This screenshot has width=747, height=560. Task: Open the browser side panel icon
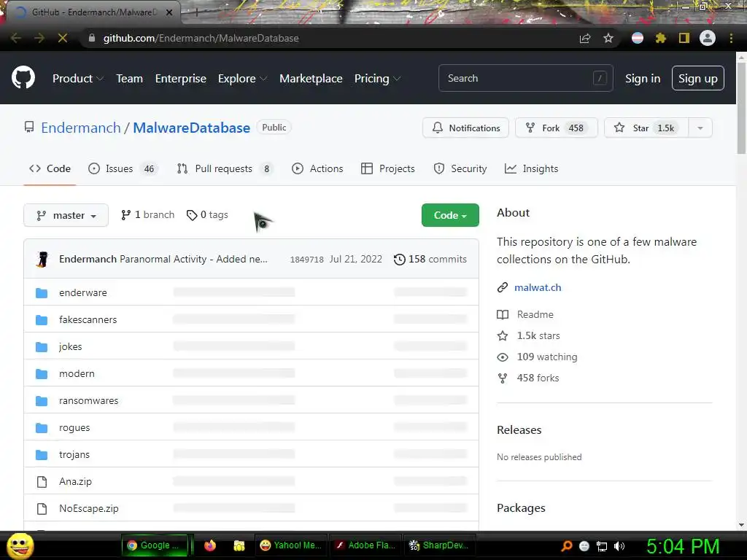[x=684, y=38]
